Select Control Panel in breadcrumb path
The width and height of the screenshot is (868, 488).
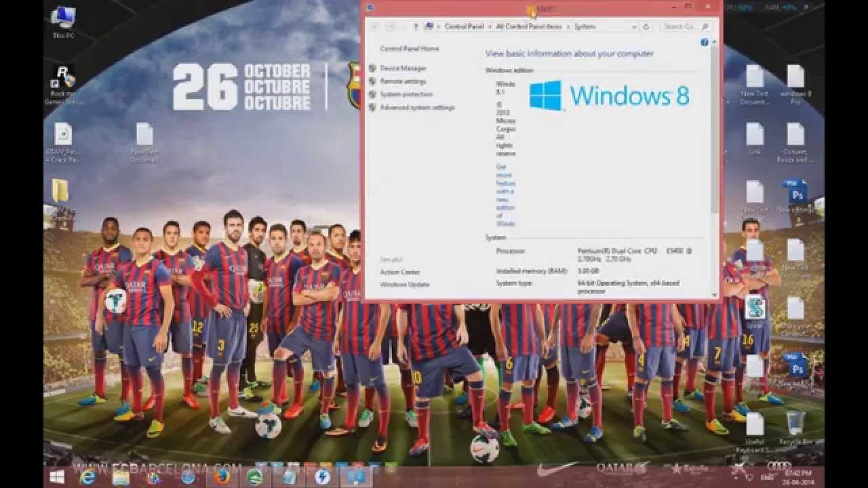[464, 26]
